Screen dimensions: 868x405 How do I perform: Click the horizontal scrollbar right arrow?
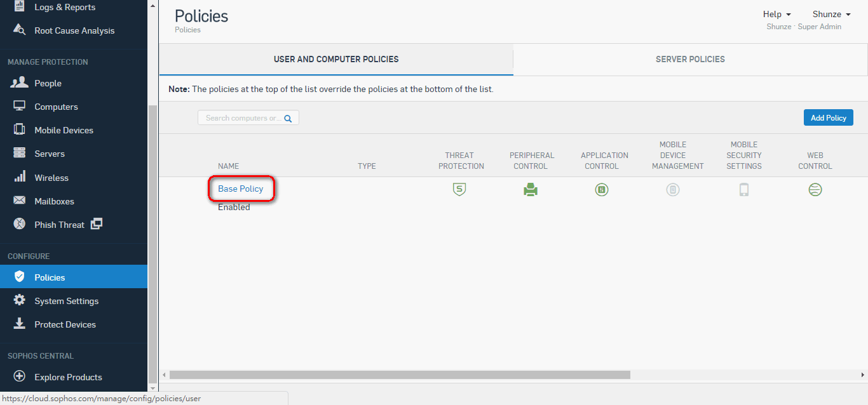click(863, 375)
